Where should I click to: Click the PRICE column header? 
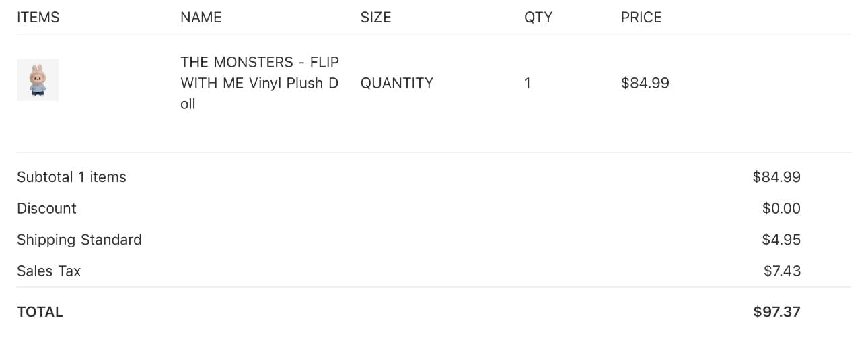(641, 18)
